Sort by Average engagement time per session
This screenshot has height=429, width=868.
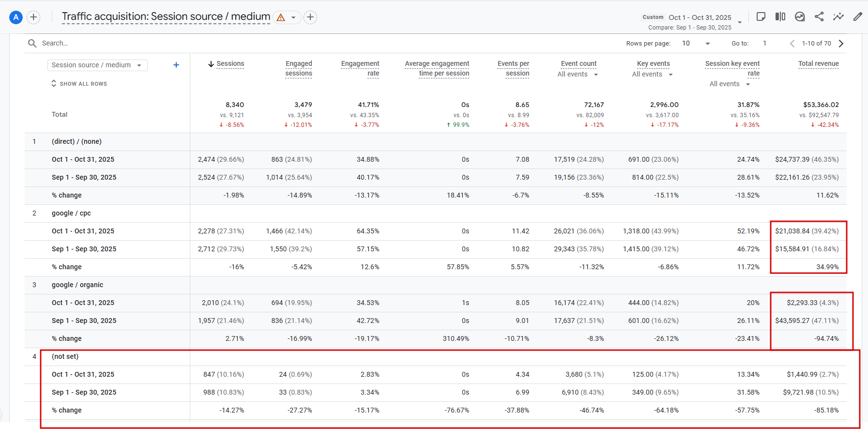[437, 69]
